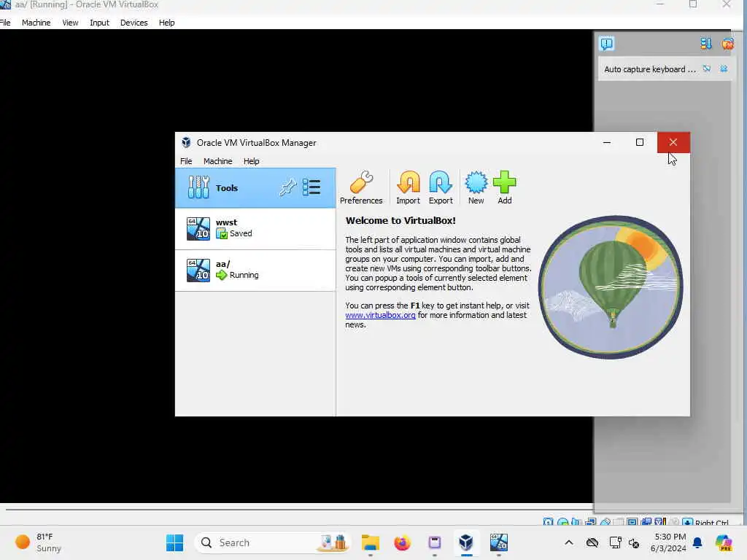The height and width of the screenshot is (560, 747).
Task: Close the VirtualBox Manager window
Action: (673, 142)
